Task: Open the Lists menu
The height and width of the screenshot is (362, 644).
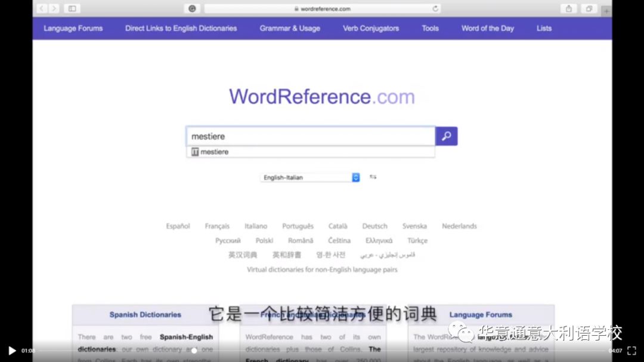Action: 544,29
